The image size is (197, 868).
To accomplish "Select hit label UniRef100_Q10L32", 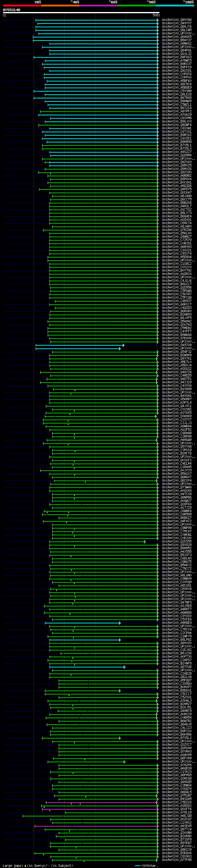I will (x=177, y=54).
